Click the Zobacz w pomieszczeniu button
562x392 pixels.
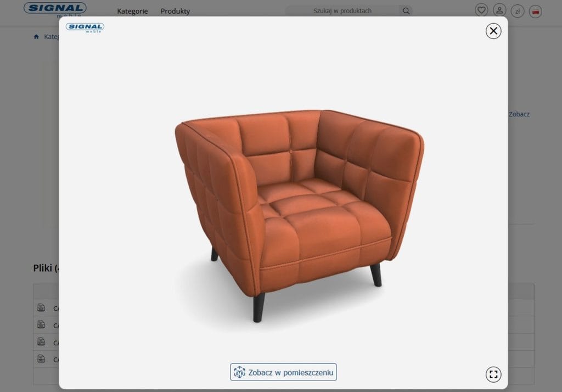click(x=283, y=372)
